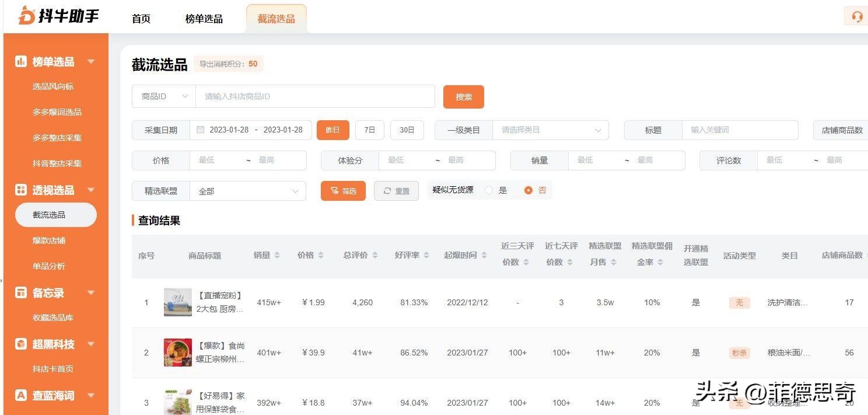Open customer service headset icon top right
This screenshot has width=868, height=415.
coord(857,16)
